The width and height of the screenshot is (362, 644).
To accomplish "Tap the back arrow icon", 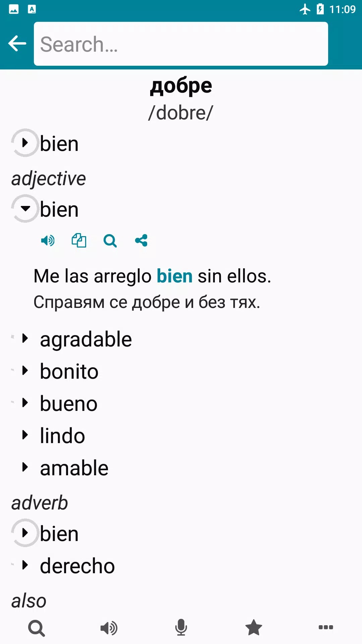I will tap(17, 44).
